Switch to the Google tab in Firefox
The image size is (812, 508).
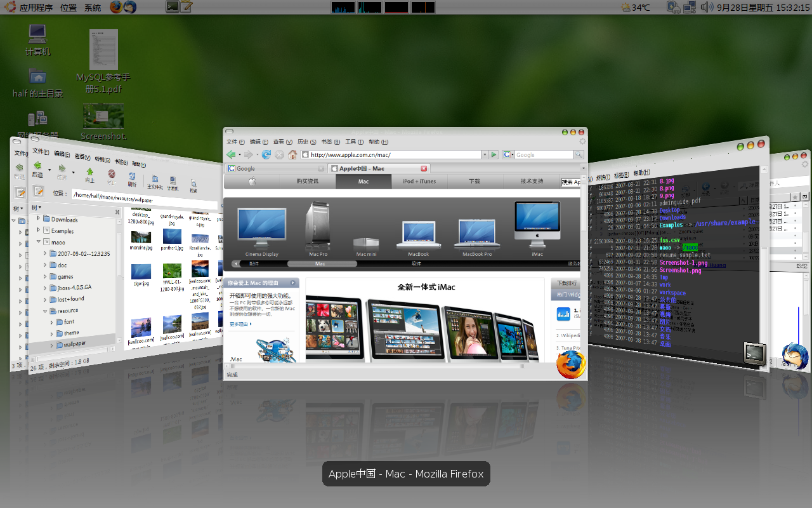(x=277, y=168)
